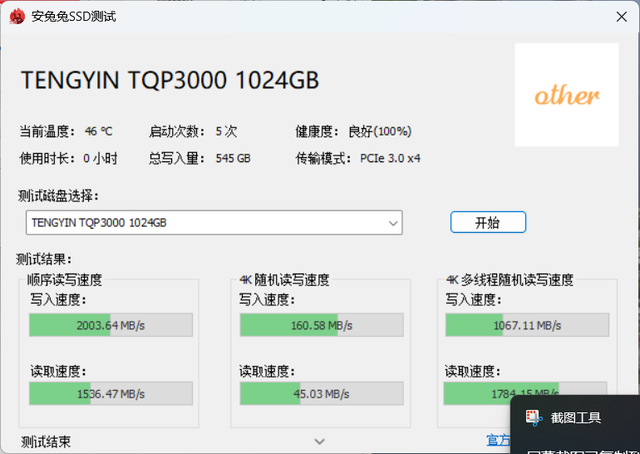Click the 测试结束 status text
The width and height of the screenshot is (640, 454).
click(46, 441)
